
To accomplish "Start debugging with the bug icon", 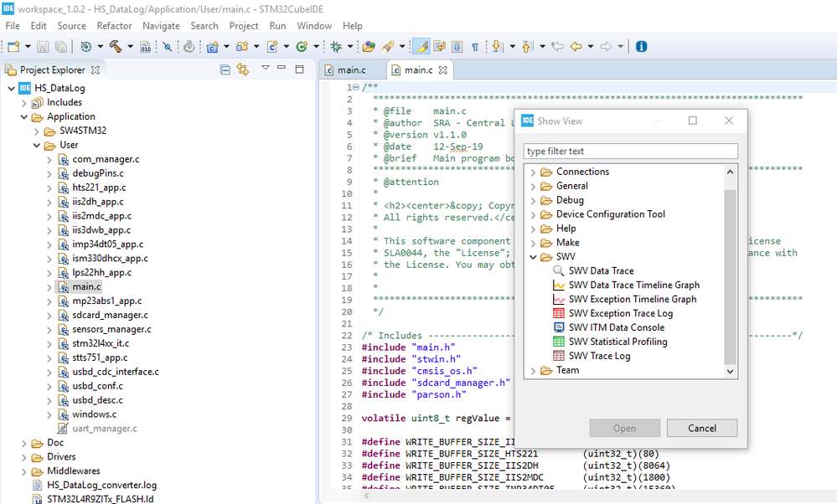I will tap(336, 47).
